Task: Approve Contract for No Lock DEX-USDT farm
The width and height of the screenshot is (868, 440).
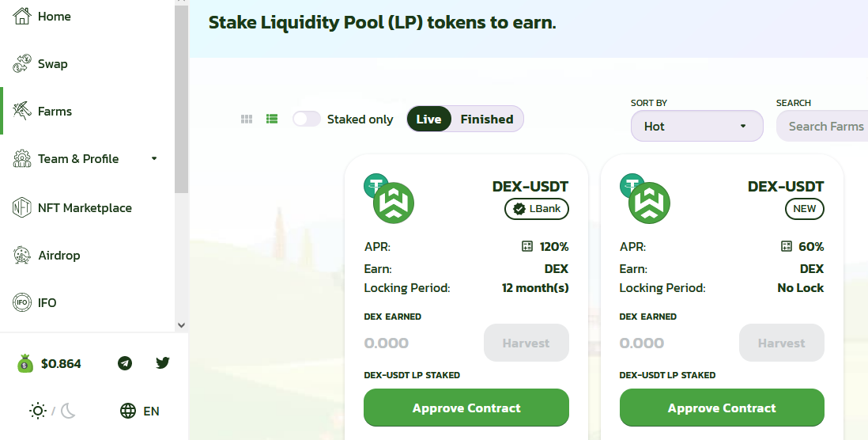Action: point(722,408)
